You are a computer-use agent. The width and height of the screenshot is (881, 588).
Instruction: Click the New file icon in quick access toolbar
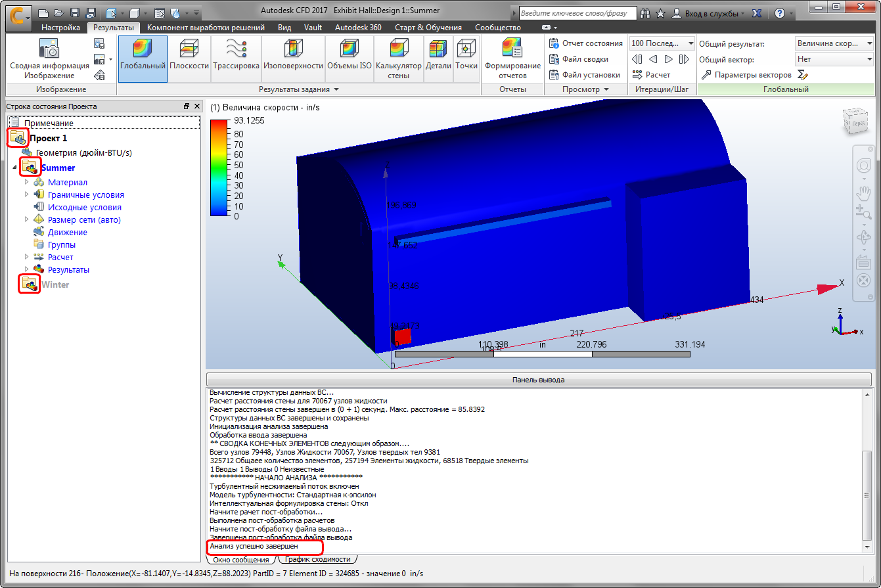(43, 12)
